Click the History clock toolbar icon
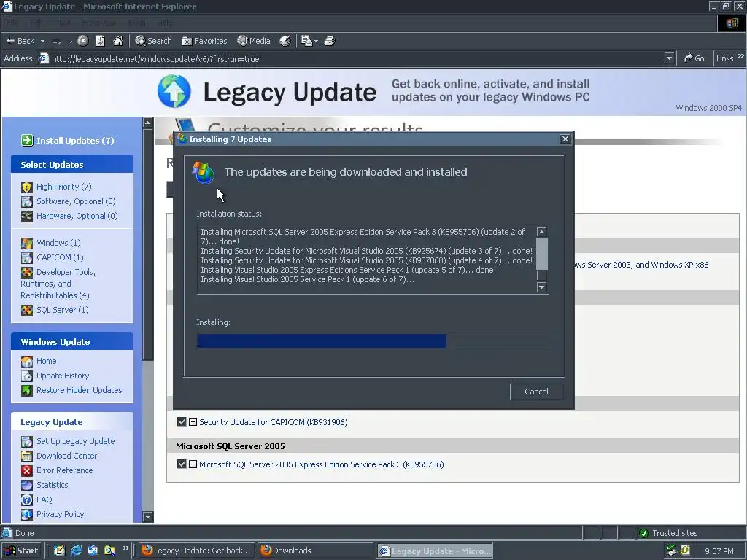The image size is (747, 560). coord(285,41)
